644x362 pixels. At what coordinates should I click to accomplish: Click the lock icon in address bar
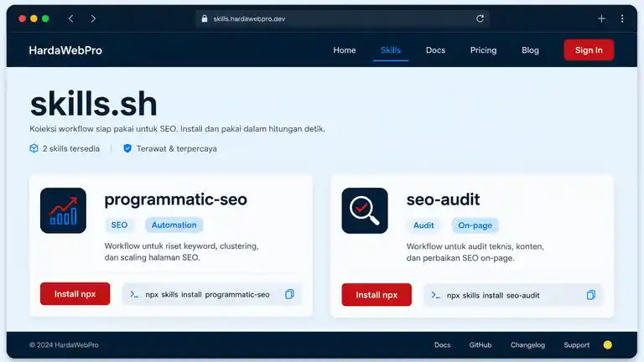(x=205, y=18)
